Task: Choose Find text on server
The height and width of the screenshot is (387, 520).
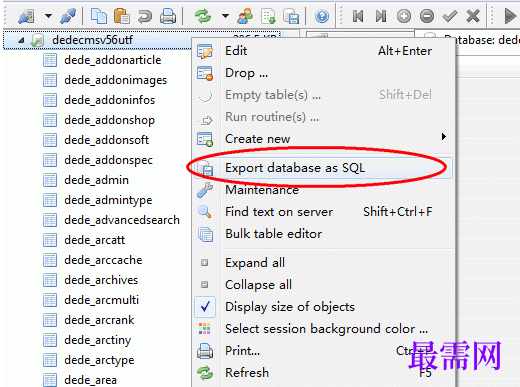Action: click(323, 212)
